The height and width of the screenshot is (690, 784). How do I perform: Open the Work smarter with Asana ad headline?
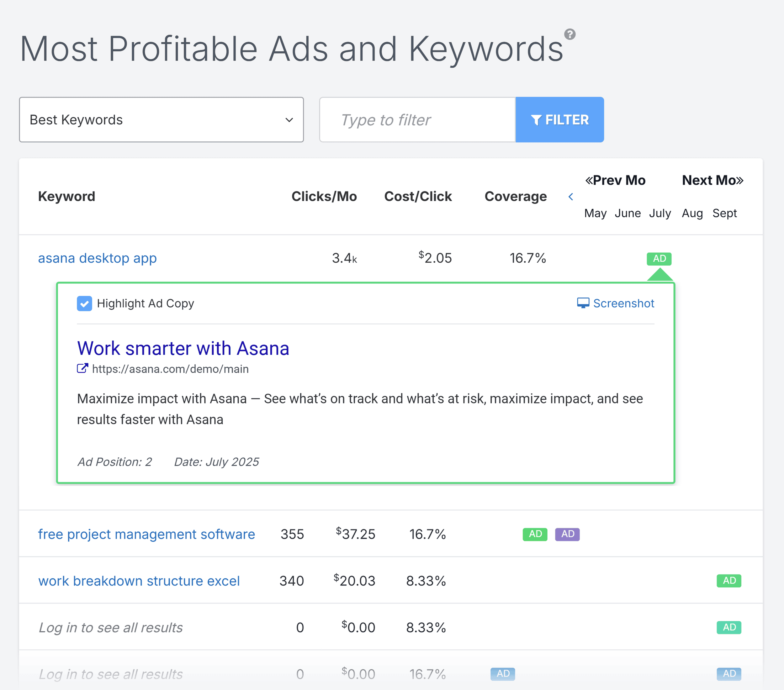click(183, 348)
